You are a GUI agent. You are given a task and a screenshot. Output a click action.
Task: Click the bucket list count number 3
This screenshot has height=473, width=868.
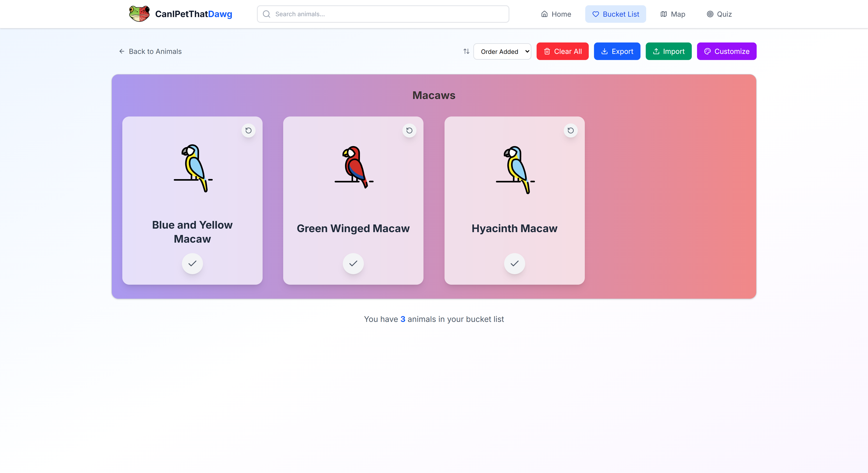403,319
